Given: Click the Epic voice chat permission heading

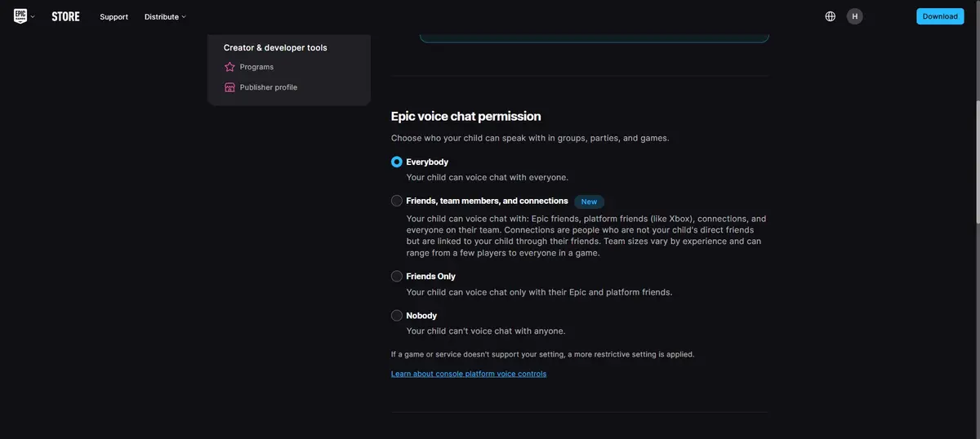Looking at the screenshot, I should [465, 116].
